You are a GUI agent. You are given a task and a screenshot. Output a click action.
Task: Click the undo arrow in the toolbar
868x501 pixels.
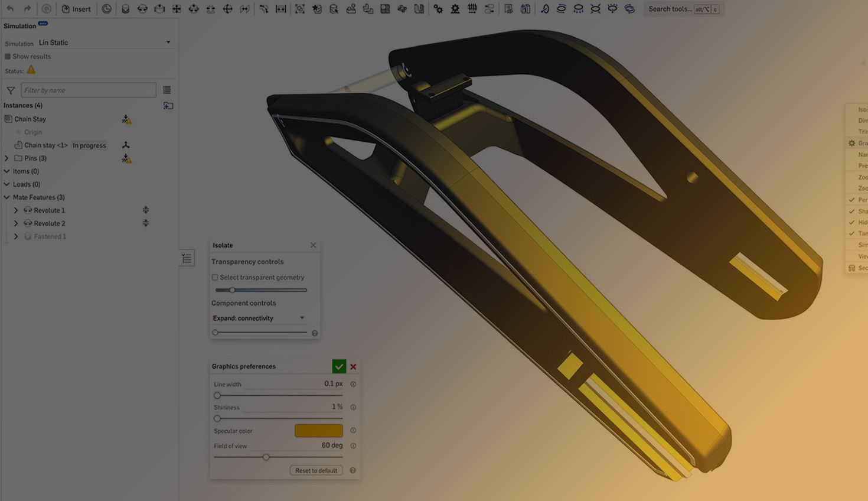coord(10,9)
